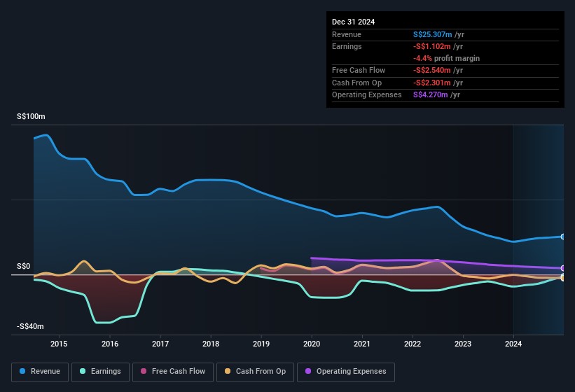Click the S$100m y-axis label
This screenshot has width=575, height=392.
pyautogui.click(x=31, y=117)
